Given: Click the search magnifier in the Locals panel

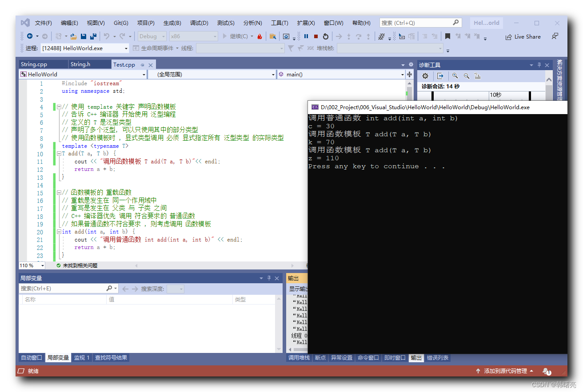Looking at the screenshot, I should tap(109, 289).
